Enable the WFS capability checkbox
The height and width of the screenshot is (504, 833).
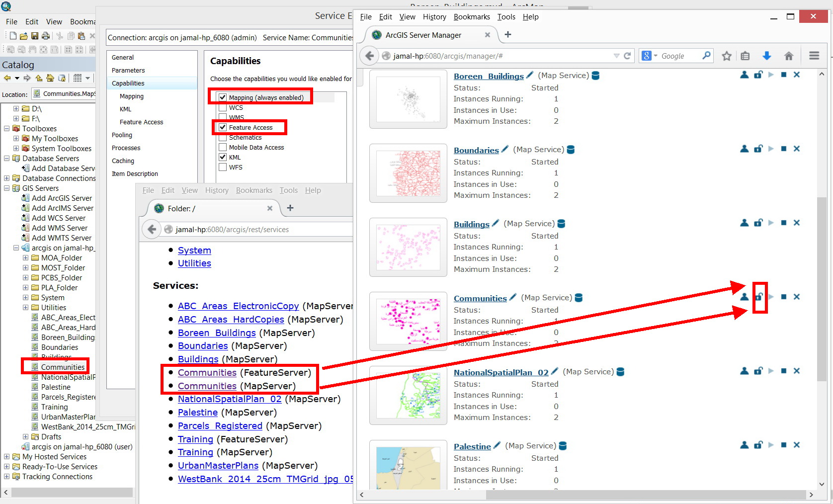tap(223, 167)
